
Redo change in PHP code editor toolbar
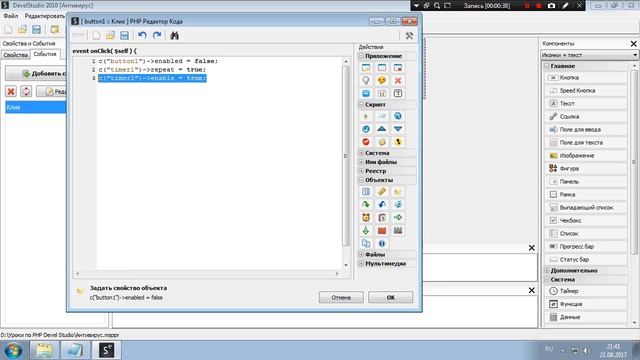click(x=157, y=36)
